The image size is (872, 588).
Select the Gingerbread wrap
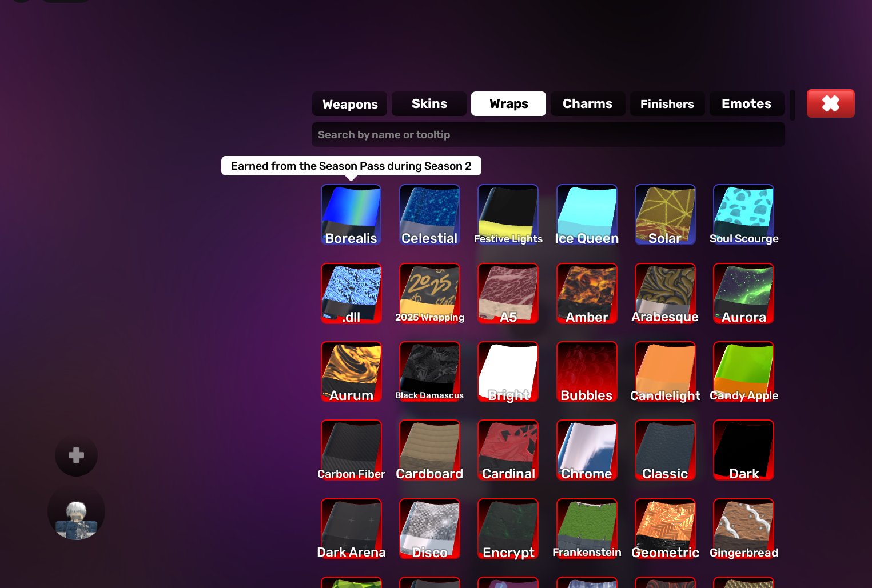coord(743,529)
